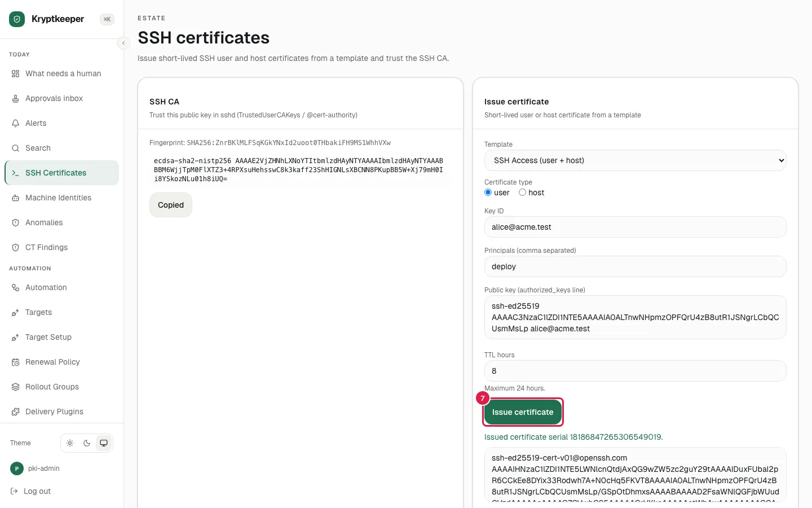
Task: Click the What needs a human grid icon
Action: [x=15, y=74]
